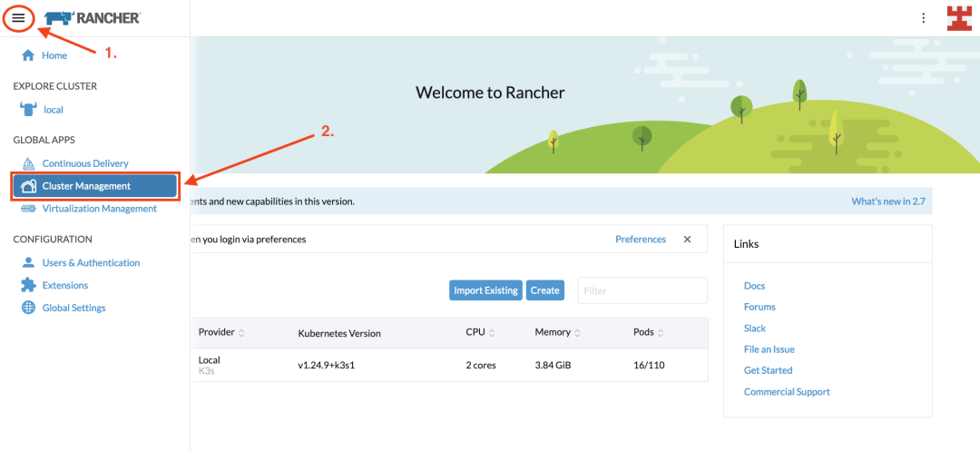Click the cluster Filter input field
This screenshot has width=980, height=451.
point(642,290)
